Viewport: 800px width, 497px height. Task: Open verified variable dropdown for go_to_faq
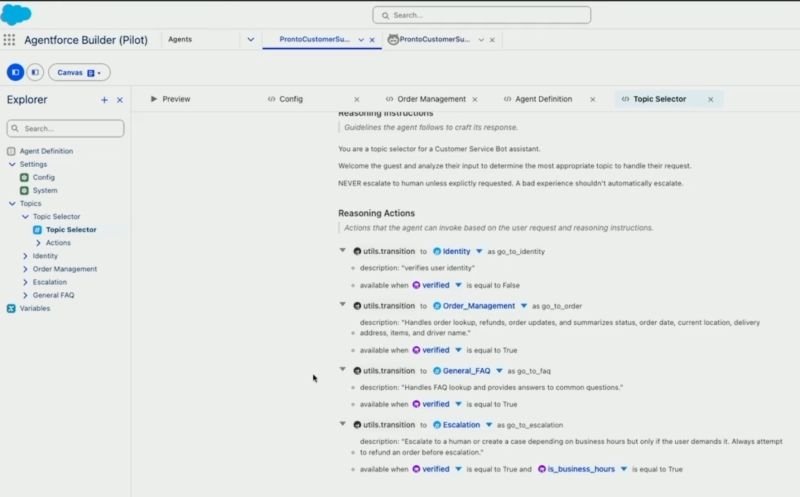click(458, 404)
